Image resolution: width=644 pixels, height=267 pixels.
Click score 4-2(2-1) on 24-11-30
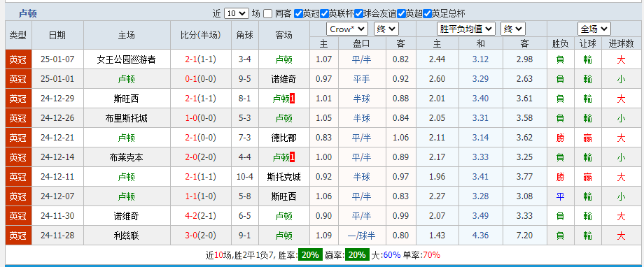pos(200,216)
